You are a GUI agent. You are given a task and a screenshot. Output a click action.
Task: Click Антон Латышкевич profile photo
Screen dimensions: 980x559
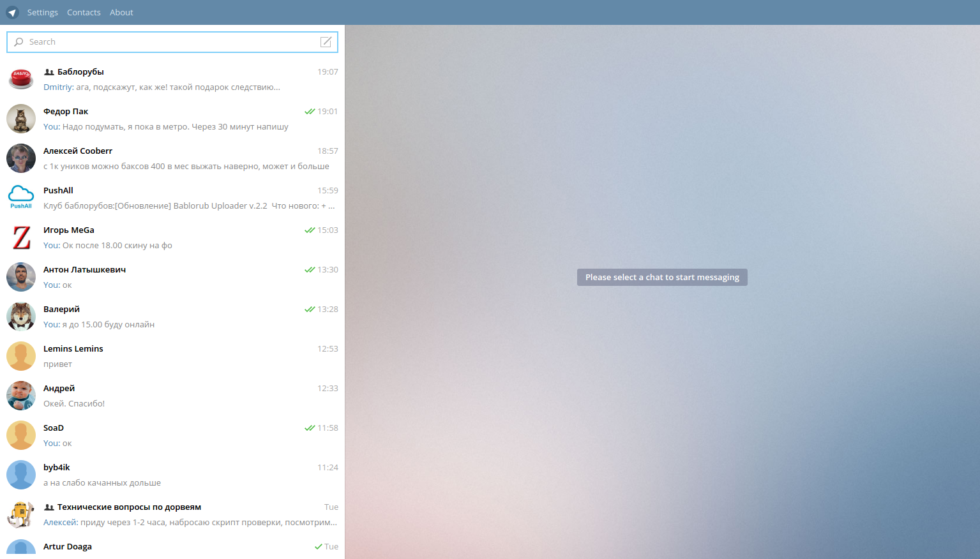click(21, 277)
